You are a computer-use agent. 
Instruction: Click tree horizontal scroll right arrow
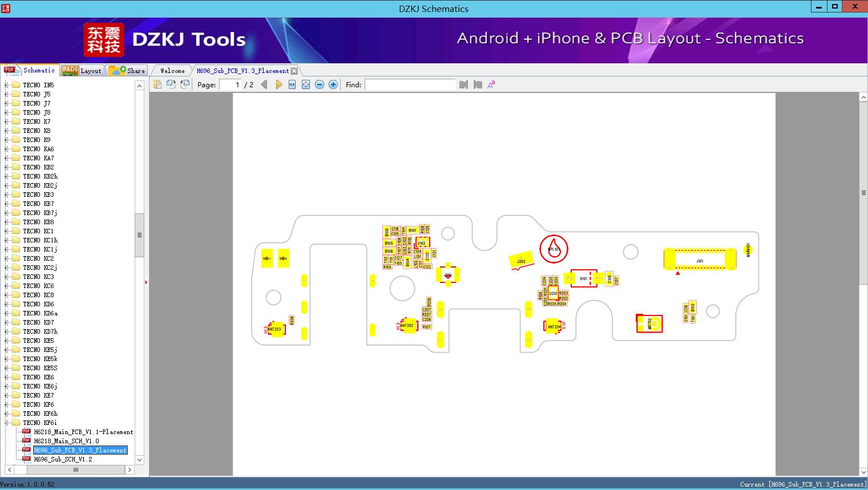pyautogui.click(x=130, y=469)
